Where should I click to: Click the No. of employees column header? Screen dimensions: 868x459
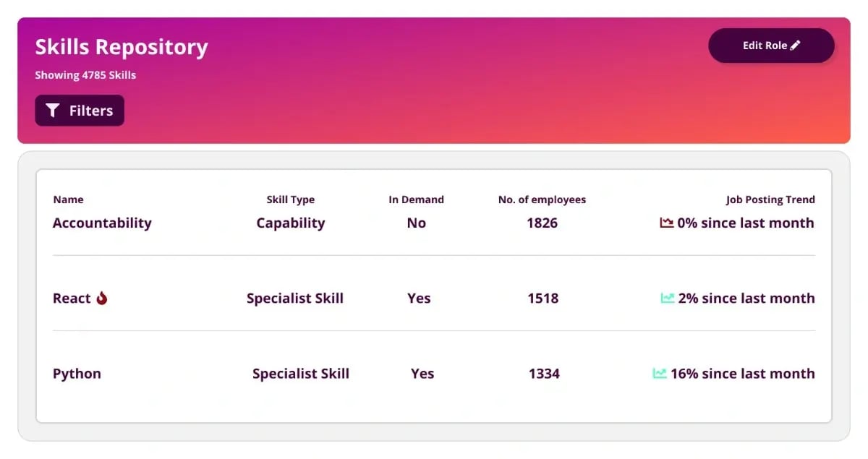pyautogui.click(x=542, y=200)
